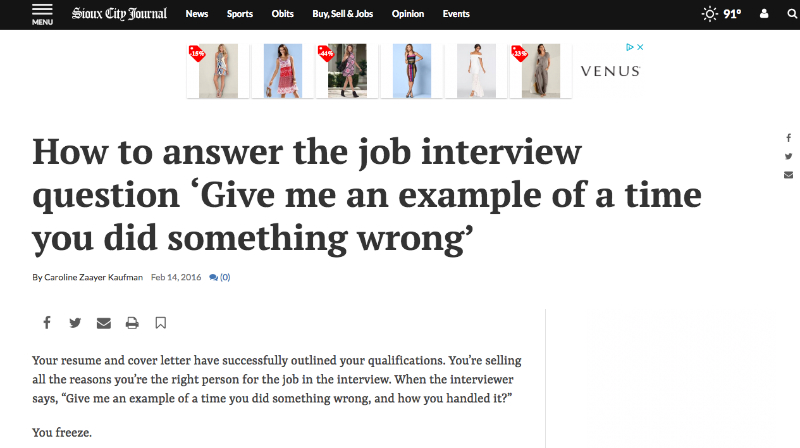
Task: Open the user account icon
Action: coord(764,14)
